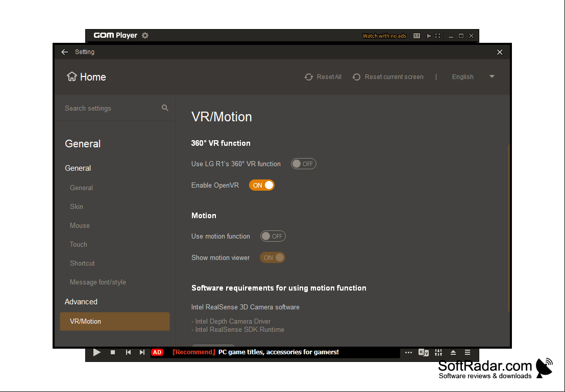
Task: Click Watch with no ads link
Action: (384, 36)
